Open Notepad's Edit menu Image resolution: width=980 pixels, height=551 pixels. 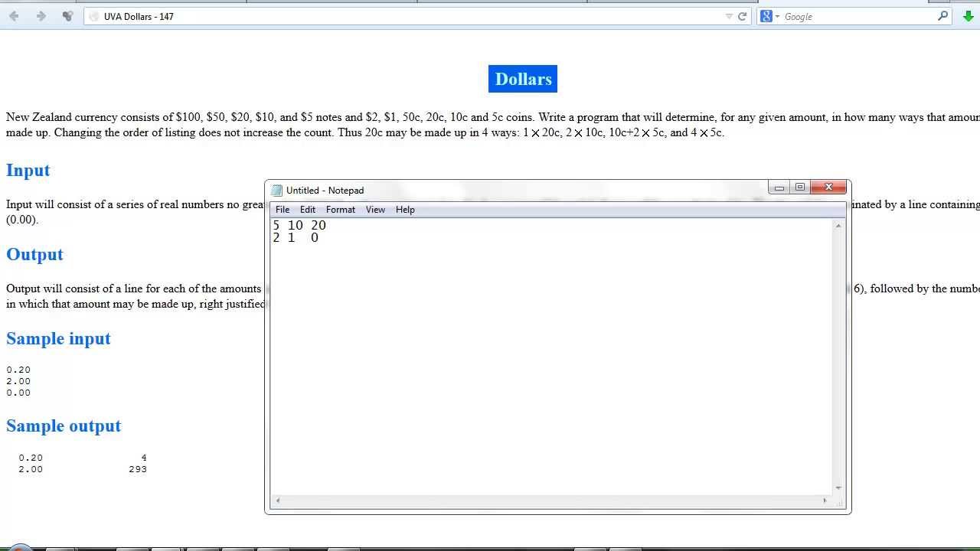(308, 210)
